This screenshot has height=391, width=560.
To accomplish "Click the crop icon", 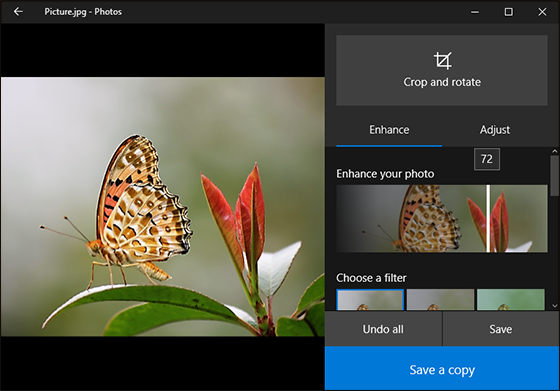I will pos(442,61).
